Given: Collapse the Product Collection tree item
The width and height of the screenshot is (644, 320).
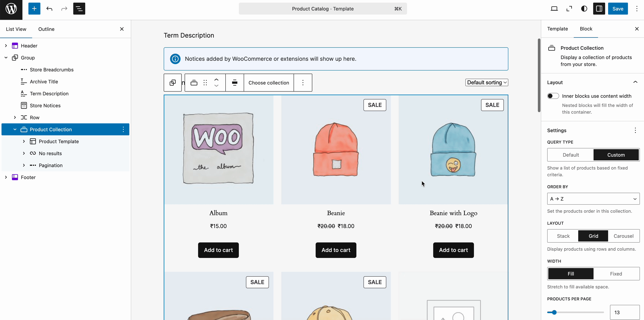Looking at the screenshot, I should point(15,129).
